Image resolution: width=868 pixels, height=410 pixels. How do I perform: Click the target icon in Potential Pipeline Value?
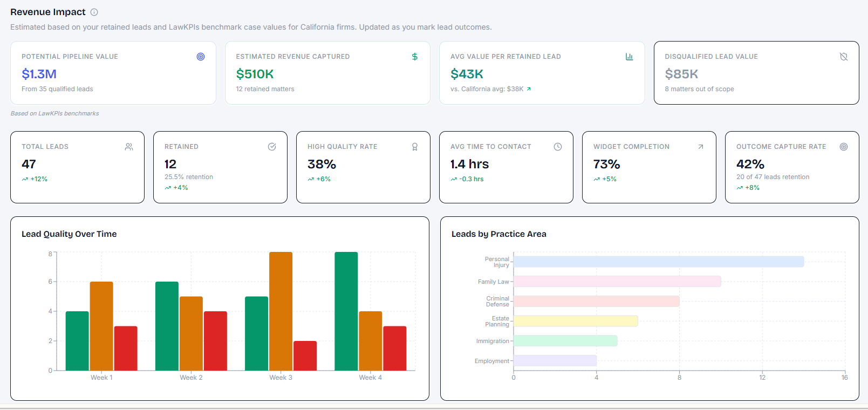pos(201,57)
